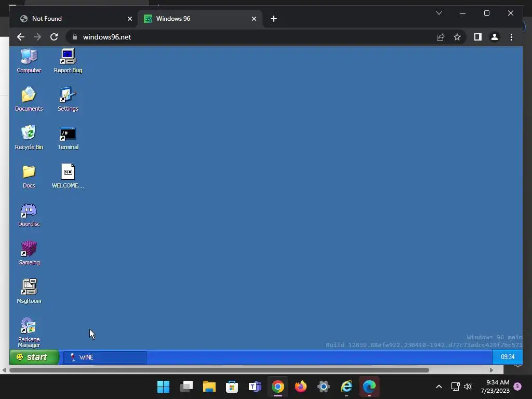
Task: Open the Report Bug shortcut
Action: [68, 61]
